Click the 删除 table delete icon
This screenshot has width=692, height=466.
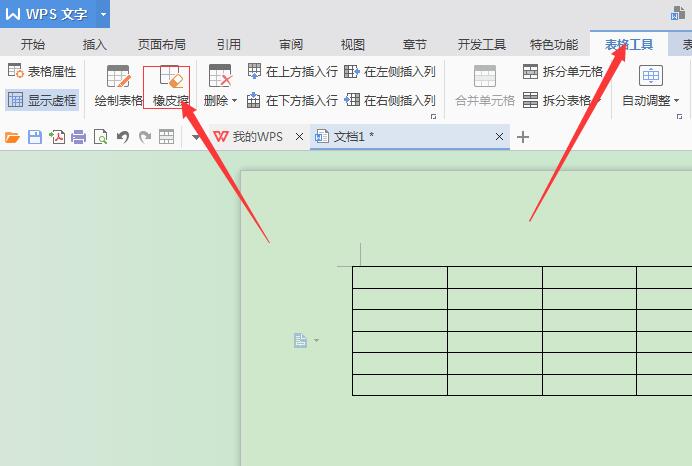[220, 76]
